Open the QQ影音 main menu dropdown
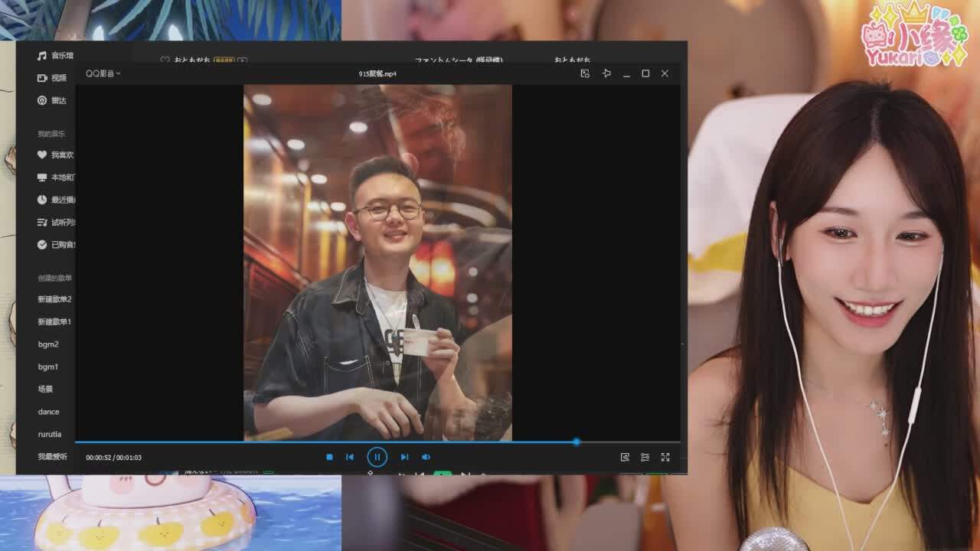Image resolution: width=980 pixels, height=551 pixels. [103, 73]
